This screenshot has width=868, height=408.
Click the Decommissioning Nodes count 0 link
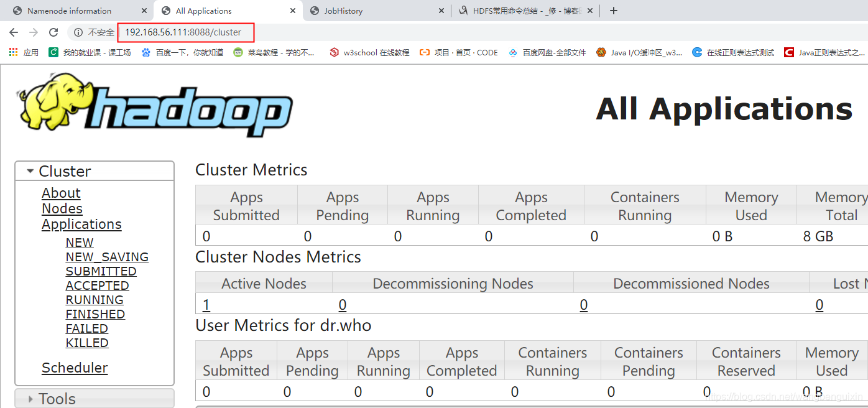(343, 305)
